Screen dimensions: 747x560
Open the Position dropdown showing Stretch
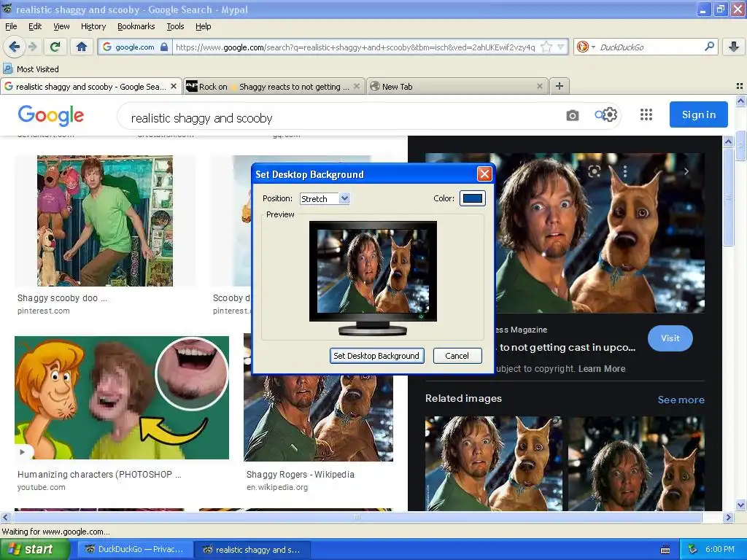pos(325,198)
